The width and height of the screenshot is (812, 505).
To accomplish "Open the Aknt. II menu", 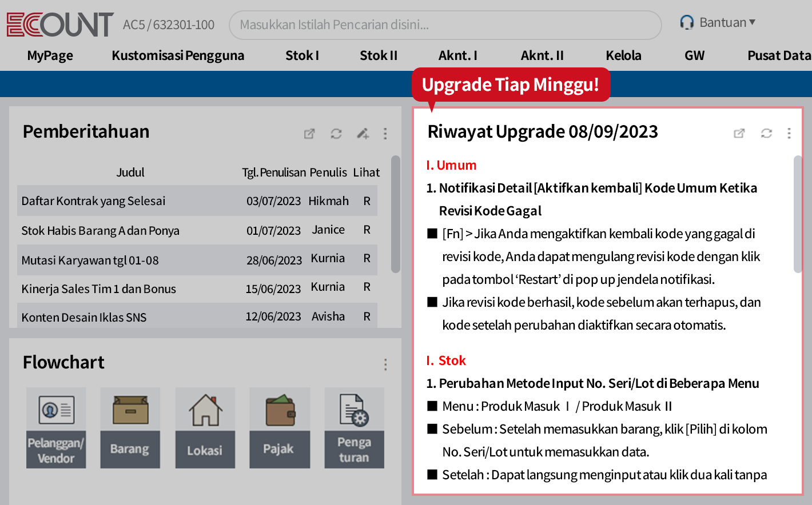I will point(542,55).
